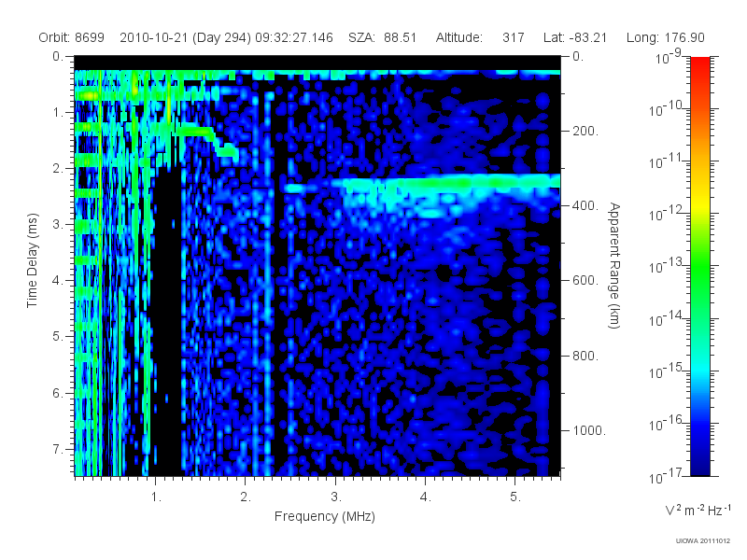This screenshot has width=747, height=560.
Task: Click the Frequency (MHz) axis title
Action: [x=324, y=516]
